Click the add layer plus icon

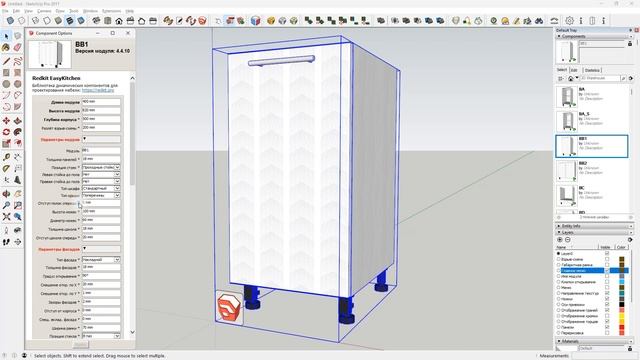[x=560, y=240]
